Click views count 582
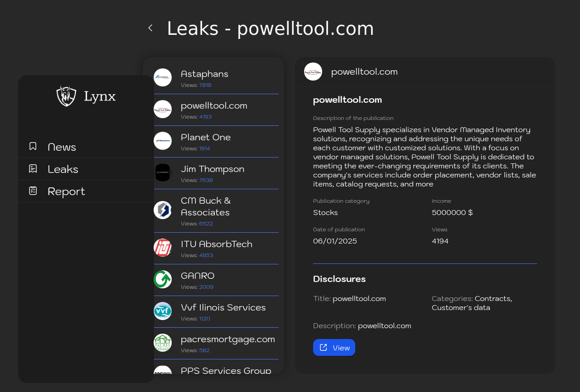Image resolution: width=580 pixels, height=392 pixels. point(204,350)
